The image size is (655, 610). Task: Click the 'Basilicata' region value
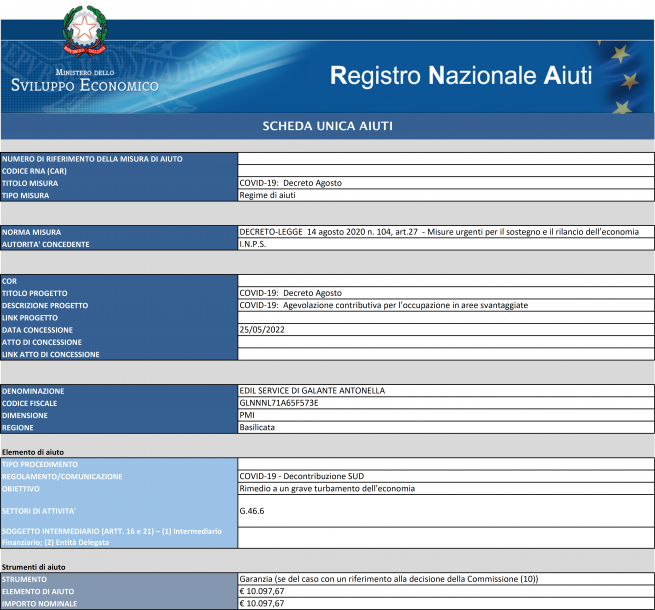pos(257,427)
